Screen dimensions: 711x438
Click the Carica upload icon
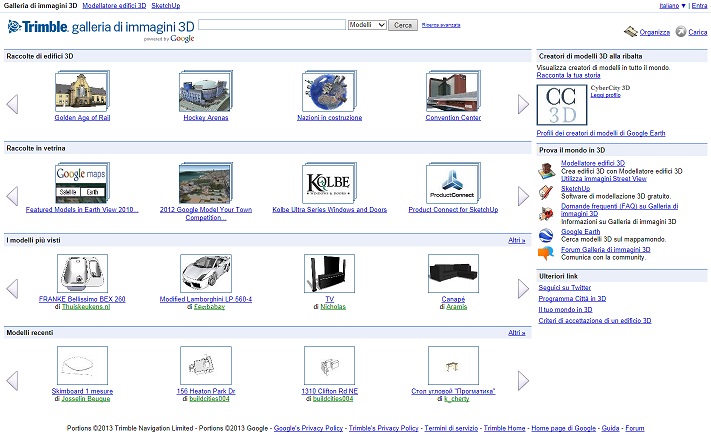click(681, 31)
